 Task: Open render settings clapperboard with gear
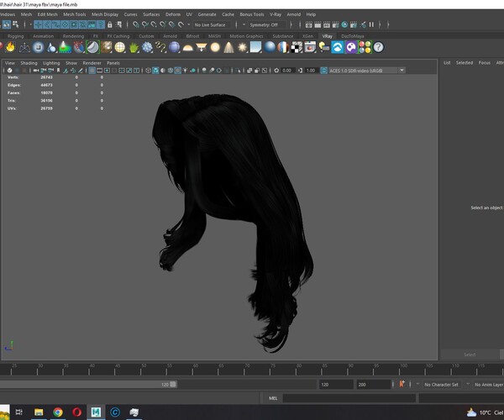click(x=335, y=24)
